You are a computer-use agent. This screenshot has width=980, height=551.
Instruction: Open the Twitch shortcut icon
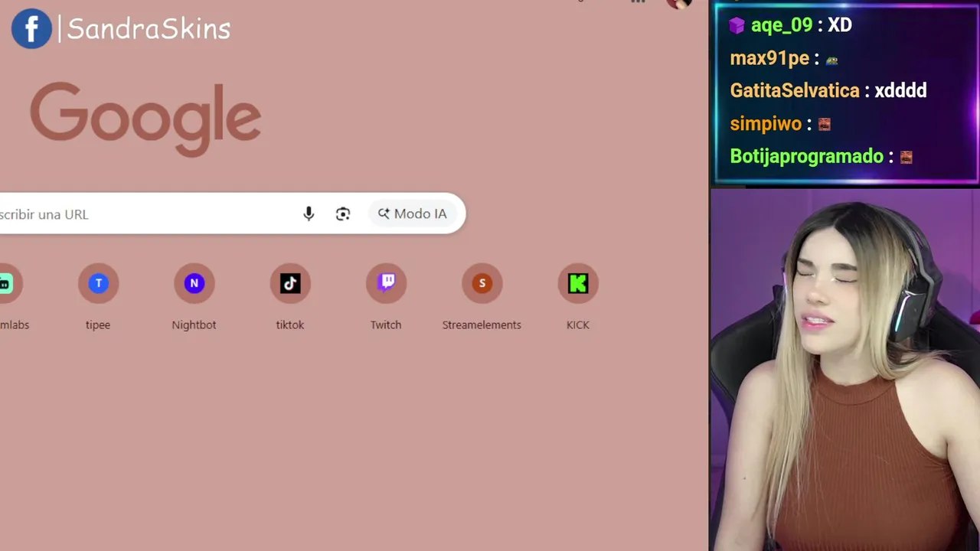tap(386, 283)
